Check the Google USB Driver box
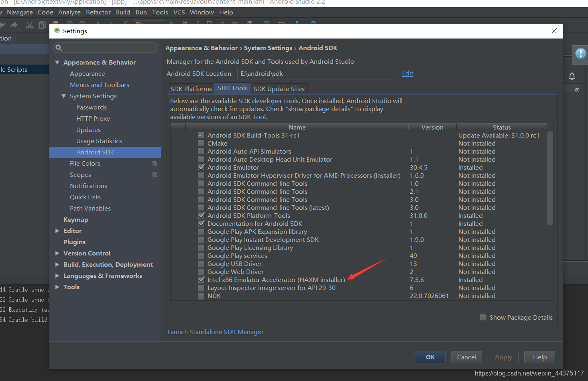This screenshot has width=588, height=381. tap(201, 264)
